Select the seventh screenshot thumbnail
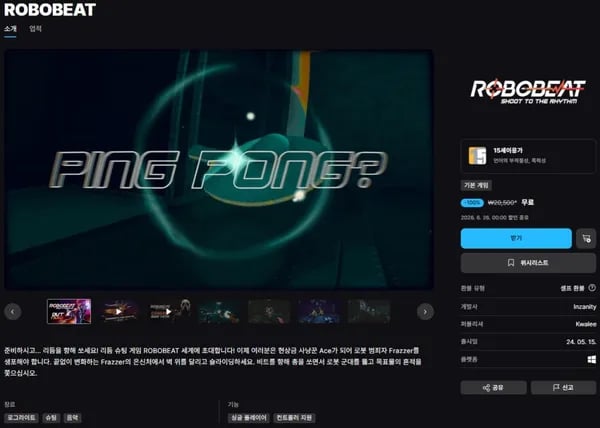Viewport: 600px width, 428px height. pos(368,311)
